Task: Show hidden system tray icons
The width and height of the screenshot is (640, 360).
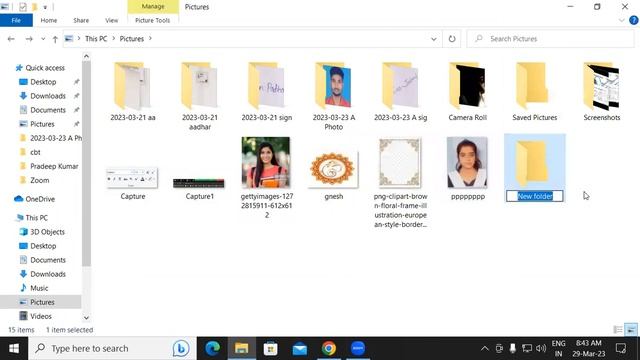Action: 484,348
